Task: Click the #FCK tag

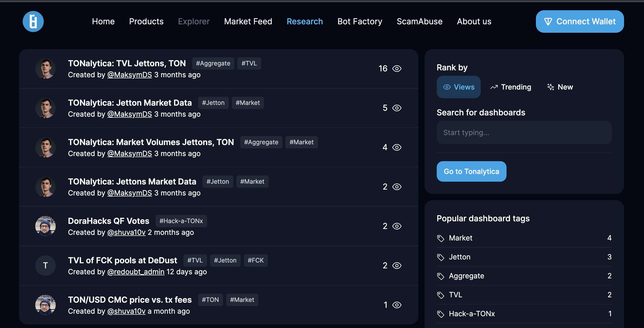Action: click(256, 260)
